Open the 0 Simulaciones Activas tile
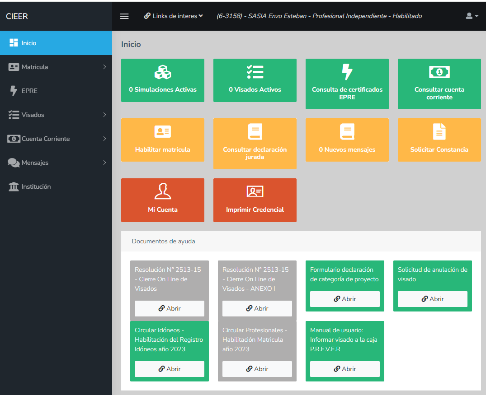This screenshot has width=486, height=395. click(163, 80)
